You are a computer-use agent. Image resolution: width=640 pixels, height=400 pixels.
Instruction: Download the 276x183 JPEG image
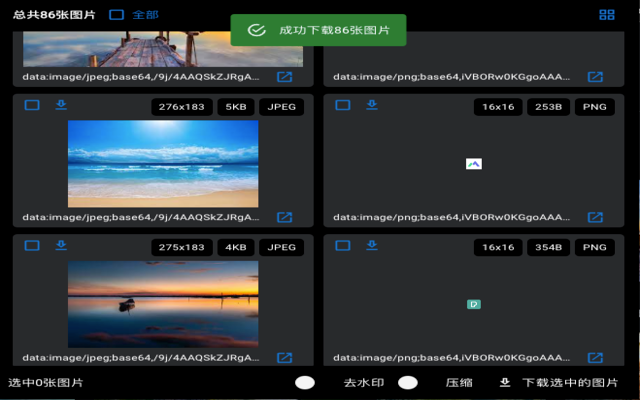click(x=61, y=105)
